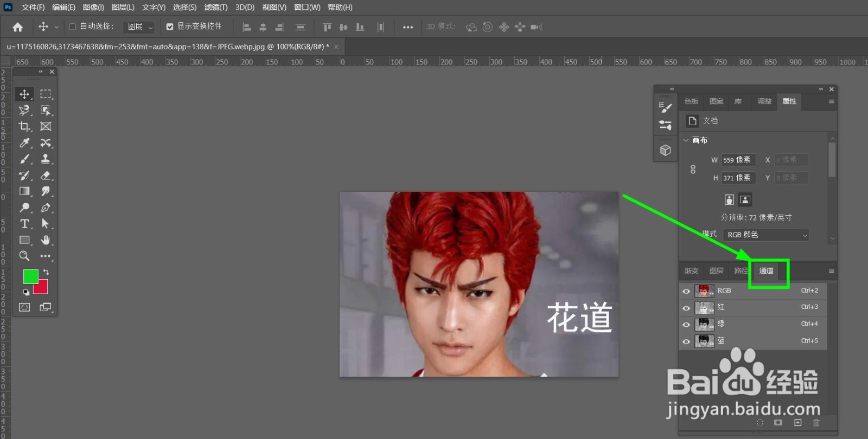Screen dimensions: 868x439
Task: Load channel as selection icon
Action: 760,423
